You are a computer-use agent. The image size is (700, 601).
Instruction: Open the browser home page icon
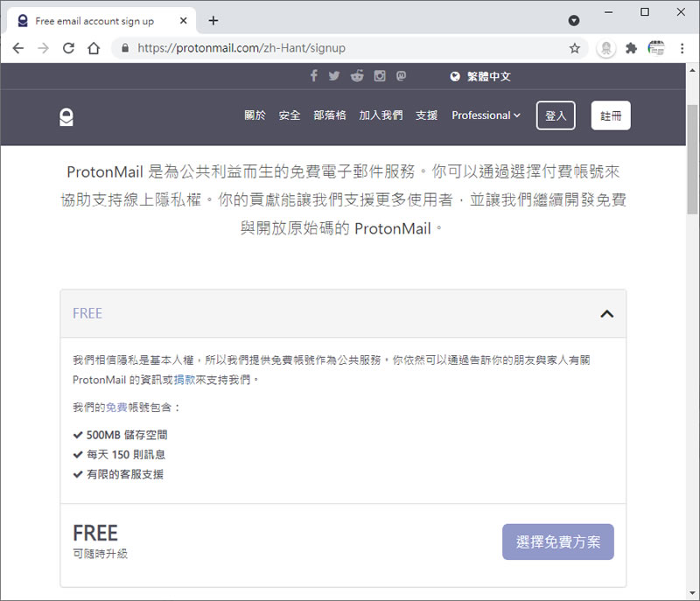[x=94, y=48]
